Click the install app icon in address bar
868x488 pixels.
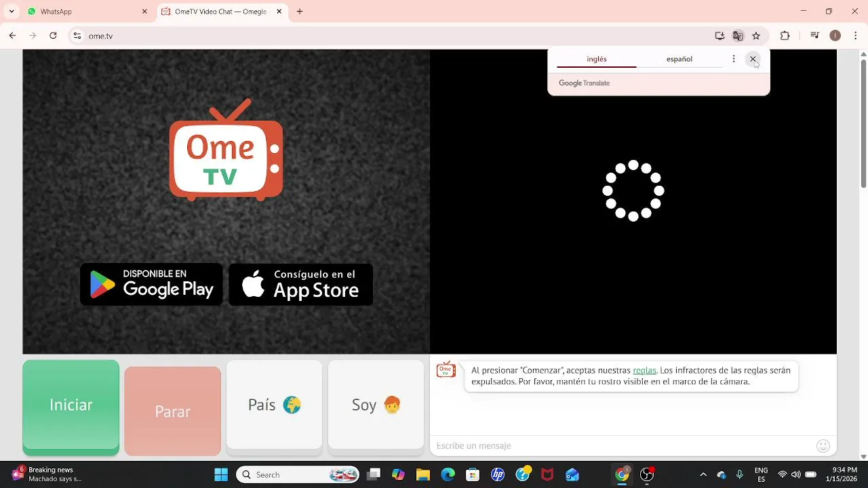[719, 36]
